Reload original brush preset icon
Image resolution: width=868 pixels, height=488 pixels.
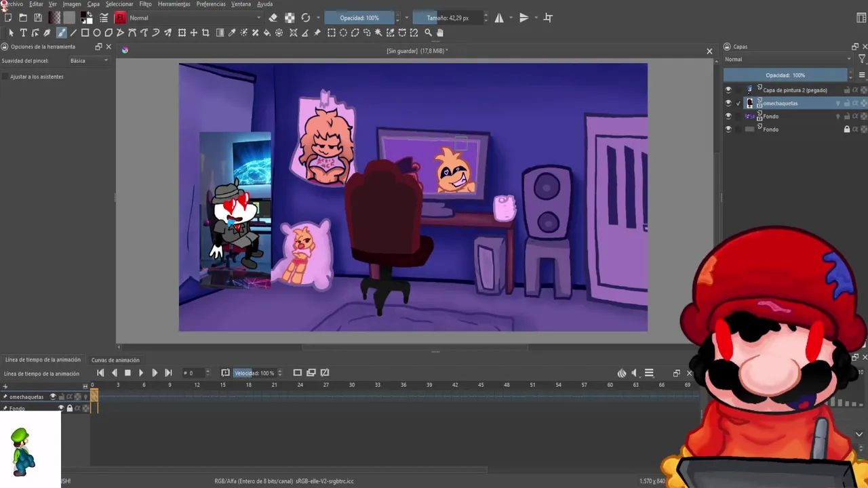tap(306, 18)
